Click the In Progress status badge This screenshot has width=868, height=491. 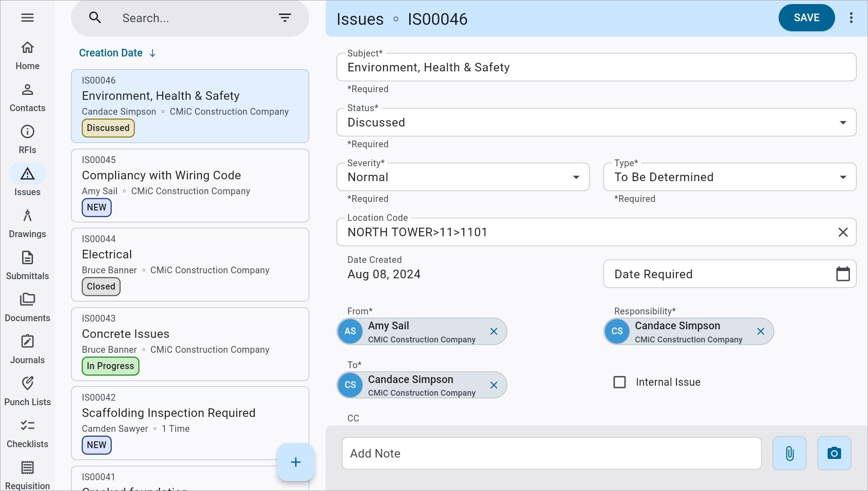click(x=110, y=366)
